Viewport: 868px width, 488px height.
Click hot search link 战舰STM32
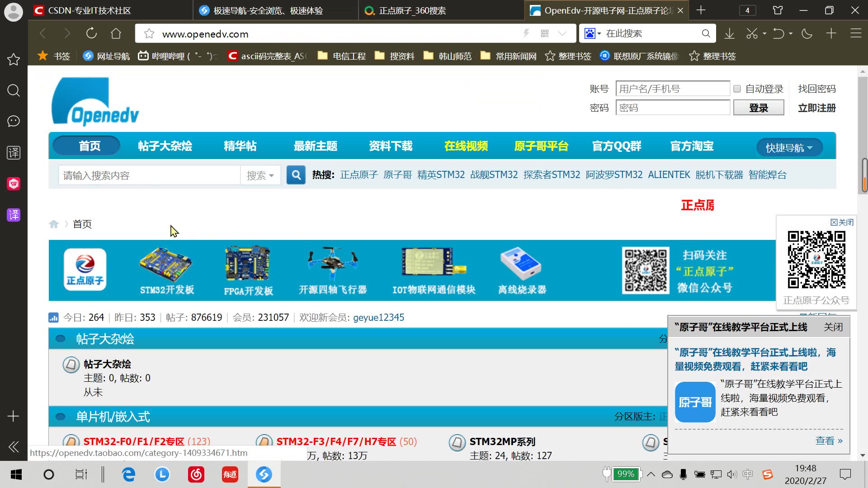(x=494, y=175)
